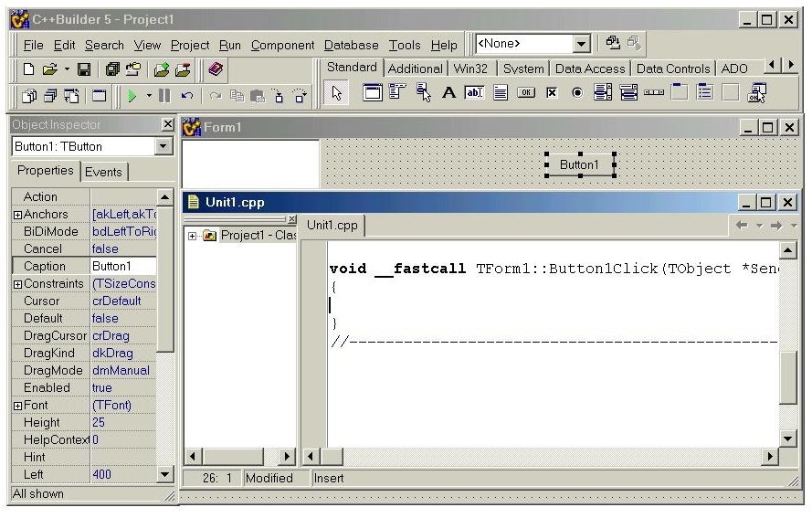Expand the Project1 - Classes tree node

(x=192, y=237)
